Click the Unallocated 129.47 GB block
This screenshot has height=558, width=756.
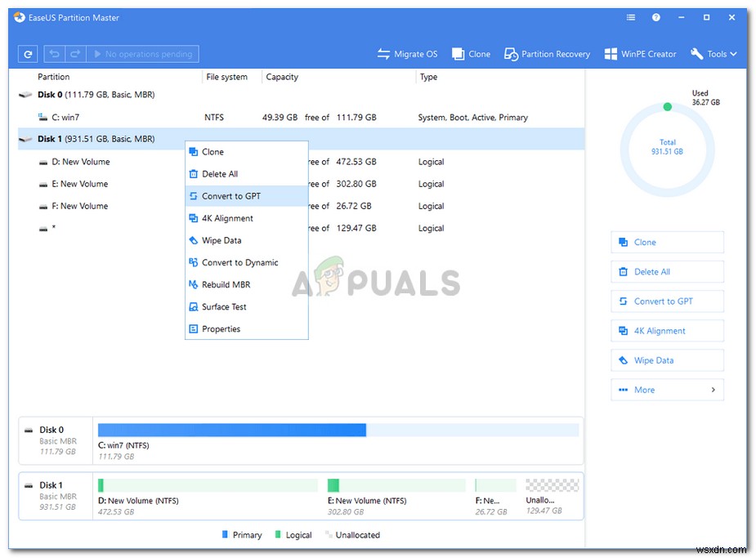[x=552, y=485]
